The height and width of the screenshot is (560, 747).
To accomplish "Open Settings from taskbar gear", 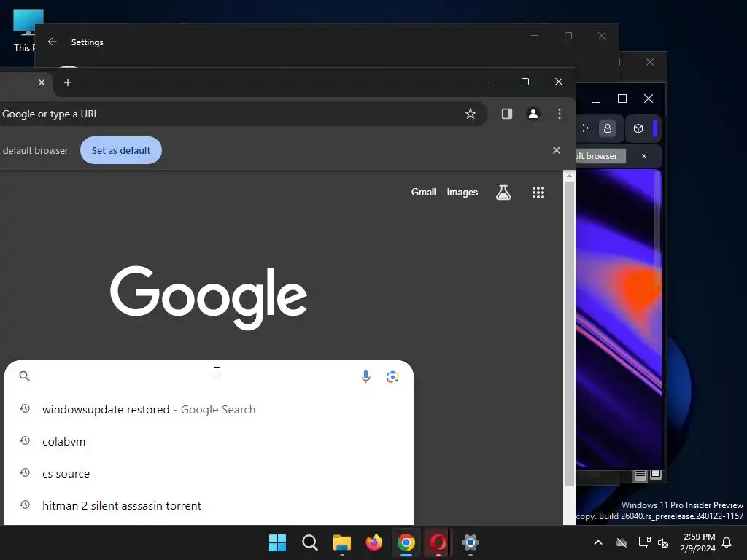I will [471, 542].
